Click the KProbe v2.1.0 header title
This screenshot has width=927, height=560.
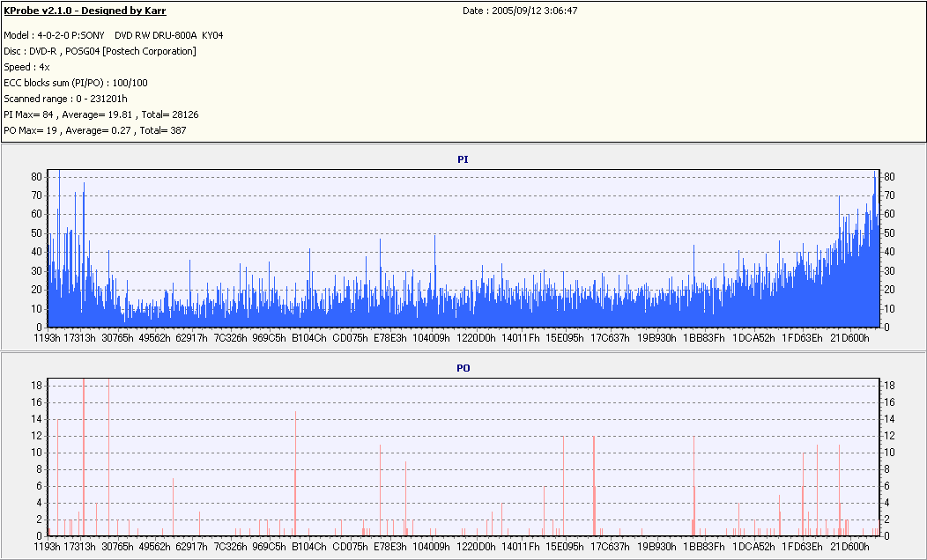point(85,11)
